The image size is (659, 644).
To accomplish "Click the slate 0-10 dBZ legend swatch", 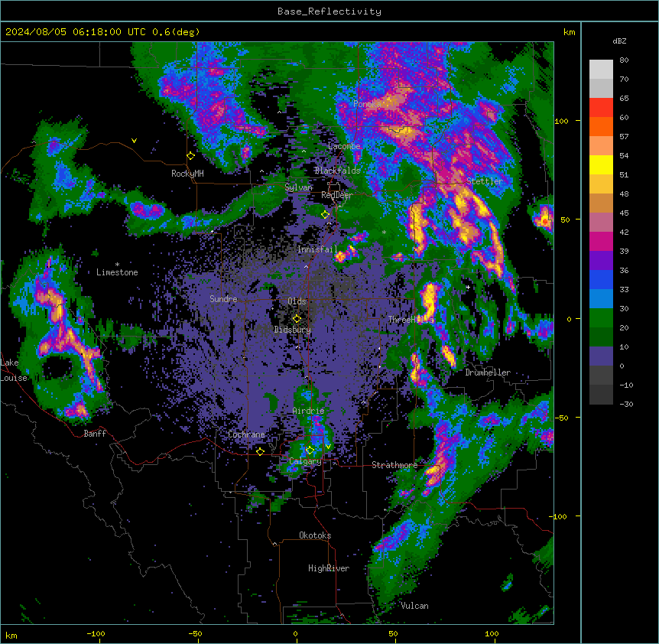I will click(x=601, y=356).
